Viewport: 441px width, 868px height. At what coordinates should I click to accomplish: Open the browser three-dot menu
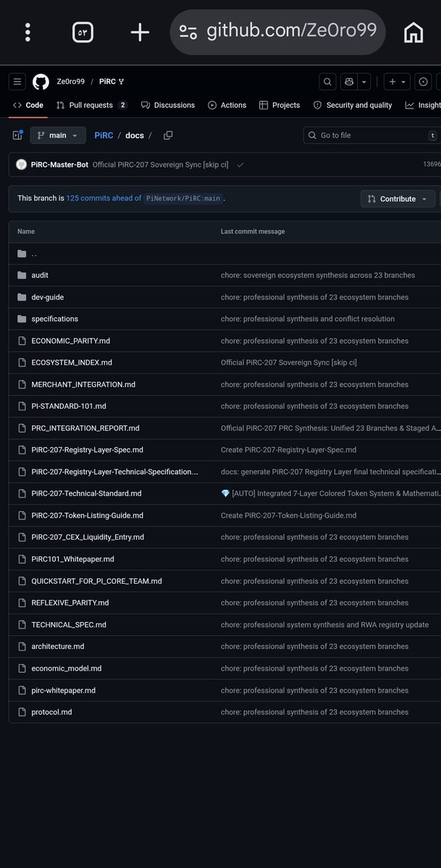(28, 33)
